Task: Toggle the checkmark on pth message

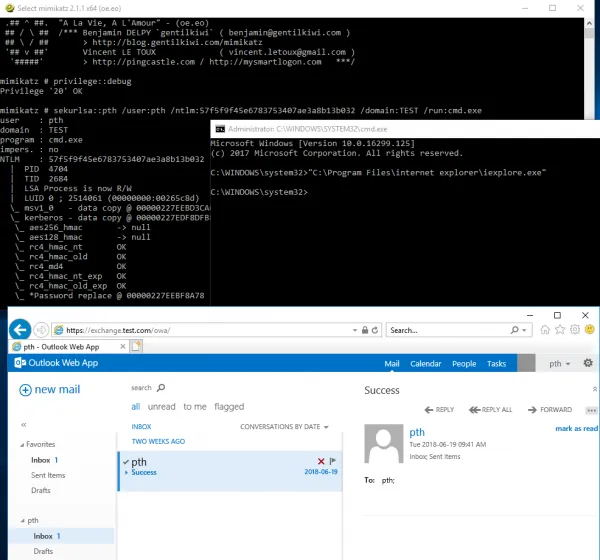Action: 126,462
